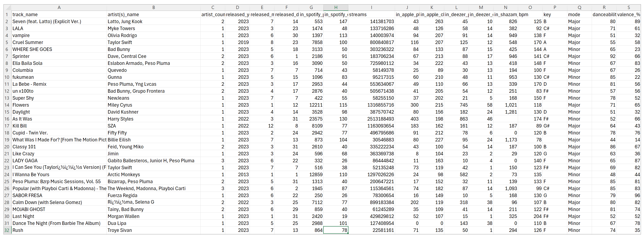Click the bpm value 204
The height and width of the screenshot is (238, 644).
coord(537,216)
